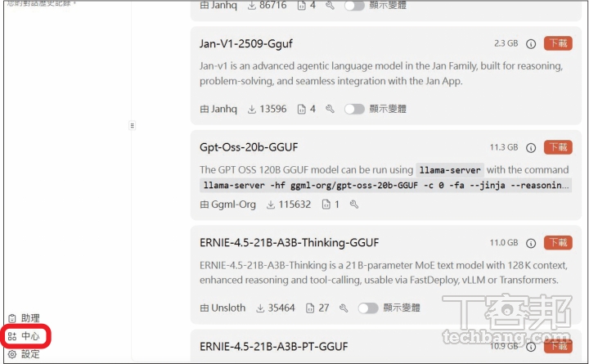Click download count icon next to 86716
Screen dimensions: 589x364
pos(252,5)
